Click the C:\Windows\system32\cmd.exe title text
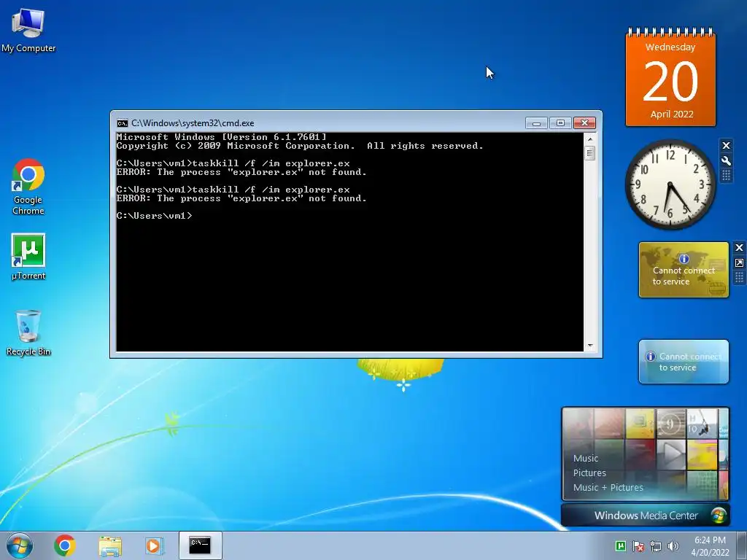Screen dimensions: 747x560 [193, 122]
